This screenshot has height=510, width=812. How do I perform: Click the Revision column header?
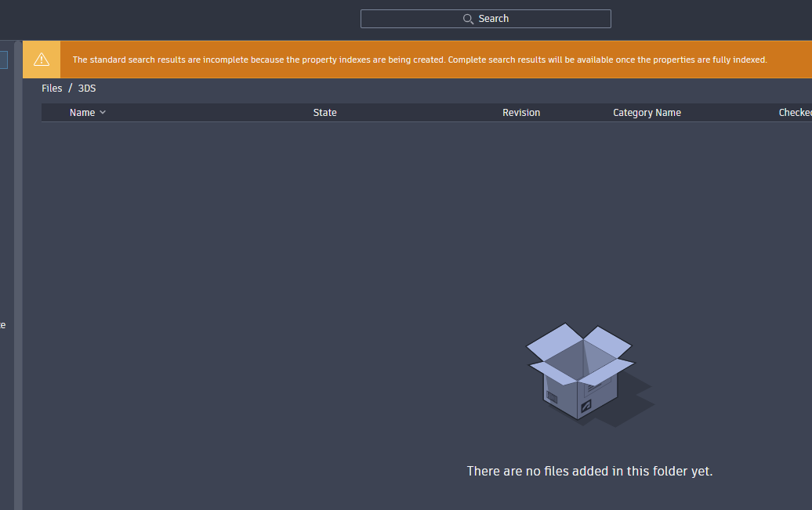[521, 112]
